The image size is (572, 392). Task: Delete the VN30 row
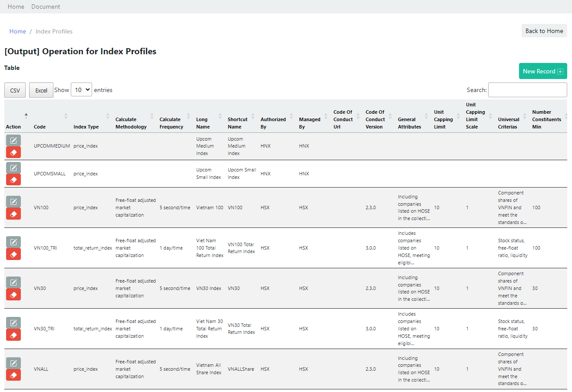(x=13, y=294)
